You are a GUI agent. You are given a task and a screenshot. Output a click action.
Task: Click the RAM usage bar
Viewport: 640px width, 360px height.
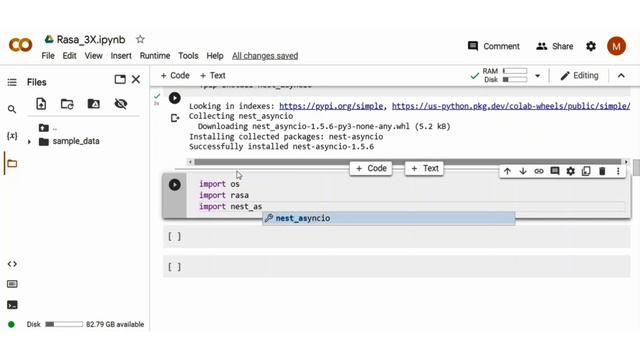point(515,71)
